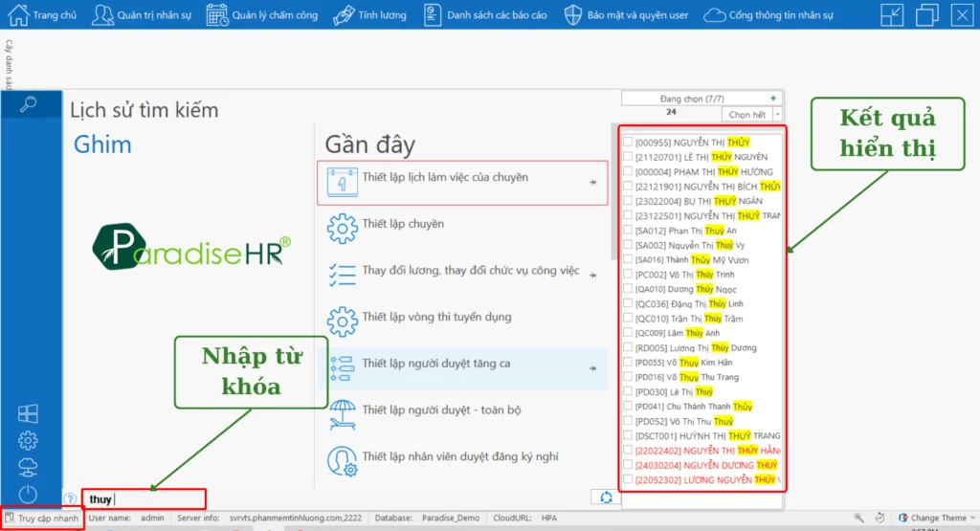The height and width of the screenshot is (531, 980).
Task: Click the search keyword input field
Action: click(x=144, y=498)
